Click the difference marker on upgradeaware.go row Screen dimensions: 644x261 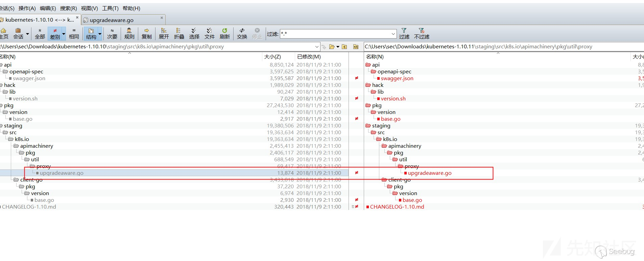click(356, 173)
